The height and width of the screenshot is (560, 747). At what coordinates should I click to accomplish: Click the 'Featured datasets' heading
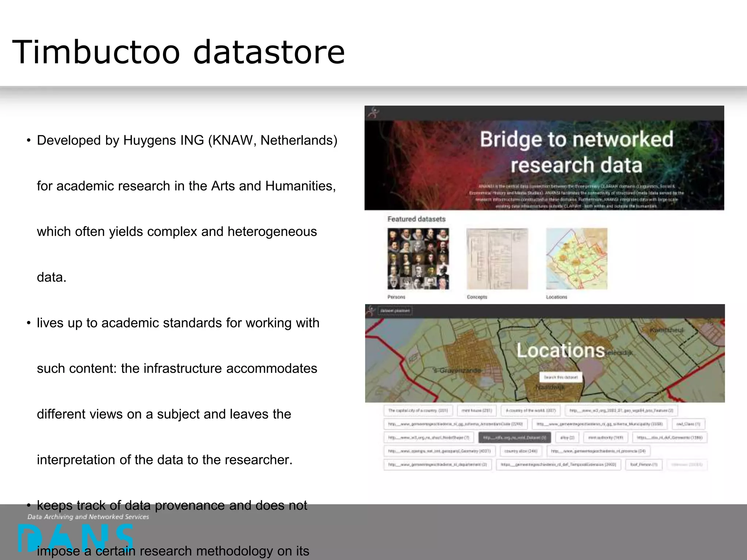click(x=416, y=219)
